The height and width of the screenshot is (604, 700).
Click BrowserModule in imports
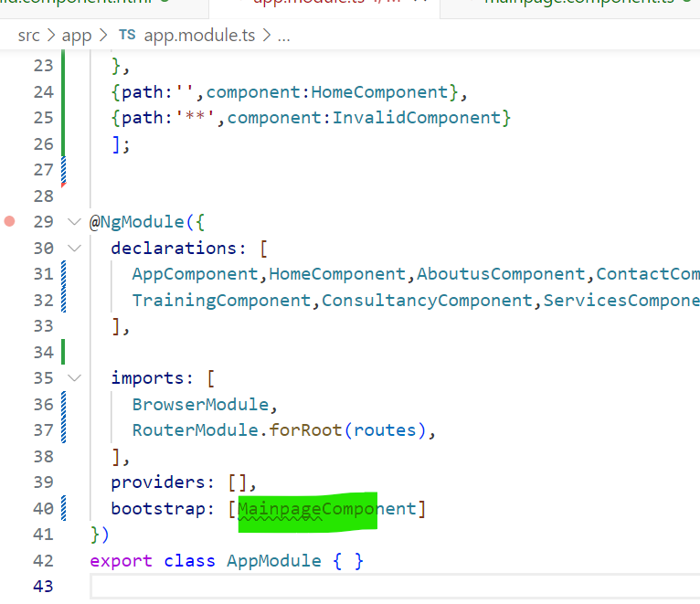tap(200, 405)
